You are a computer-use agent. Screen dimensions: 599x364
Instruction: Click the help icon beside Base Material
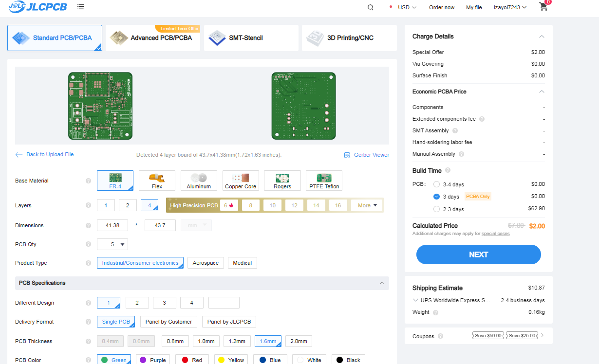pyautogui.click(x=88, y=181)
